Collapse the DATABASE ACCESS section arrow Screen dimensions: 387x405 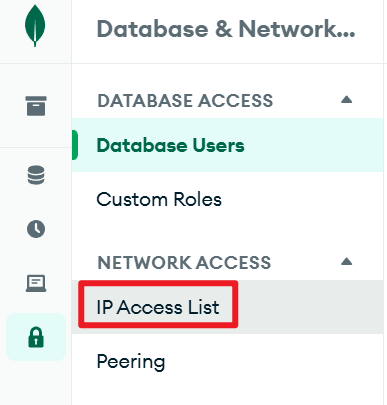point(347,99)
